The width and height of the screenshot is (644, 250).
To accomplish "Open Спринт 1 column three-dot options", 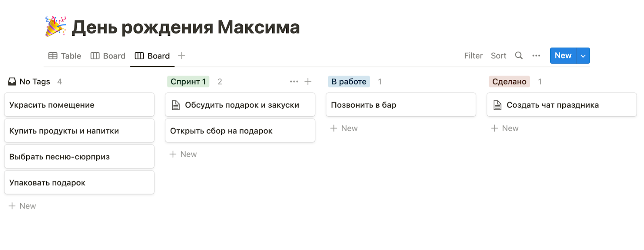I will [294, 81].
